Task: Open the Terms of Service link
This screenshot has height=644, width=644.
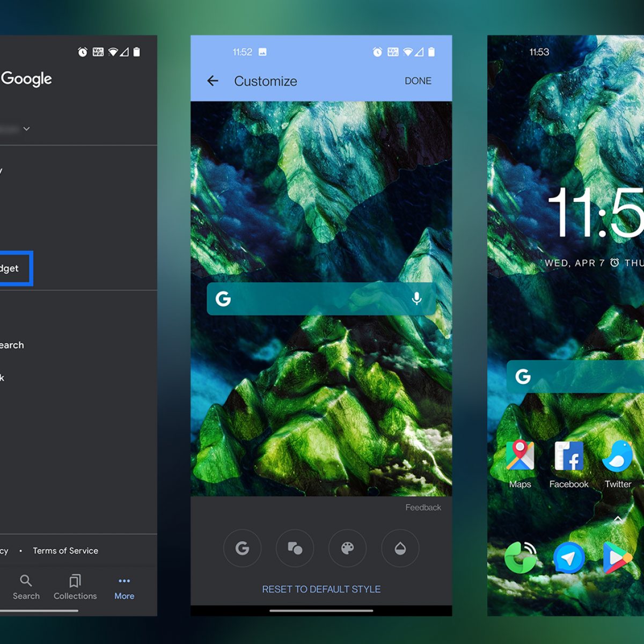Action: pos(65,551)
